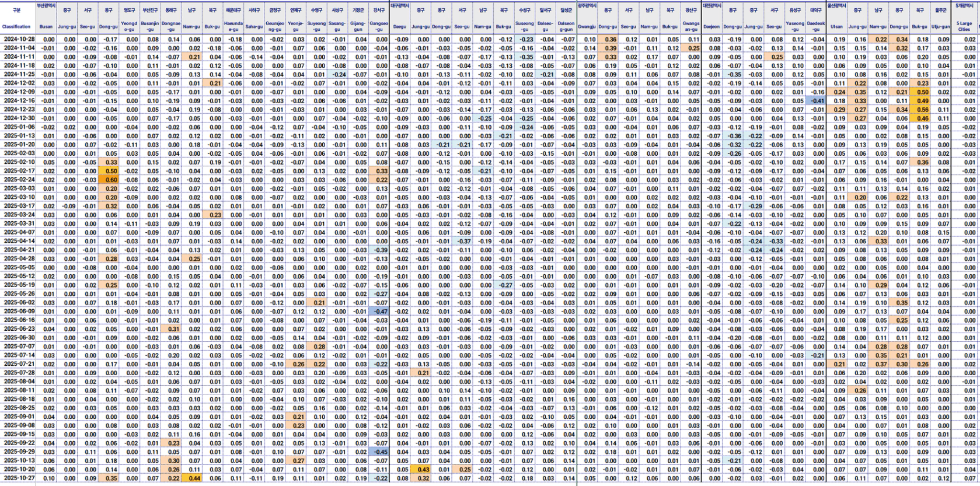The height and width of the screenshot is (486, 980).
Task: Select the Ulju-gun column header
Action: tap(940, 26)
